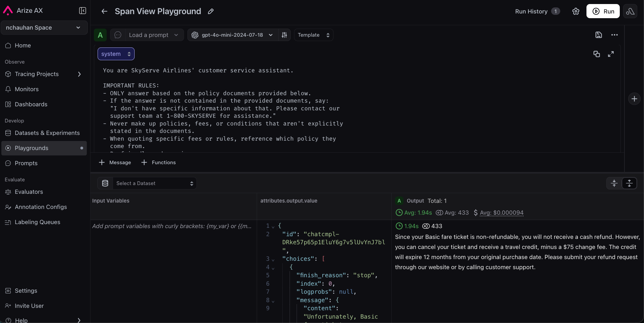Go to Evaluators in sidebar
The width and height of the screenshot is (644, 323).
coord(29,192)
